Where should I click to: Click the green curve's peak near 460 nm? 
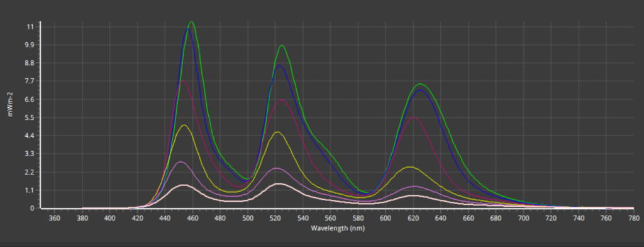coord(191,22)
